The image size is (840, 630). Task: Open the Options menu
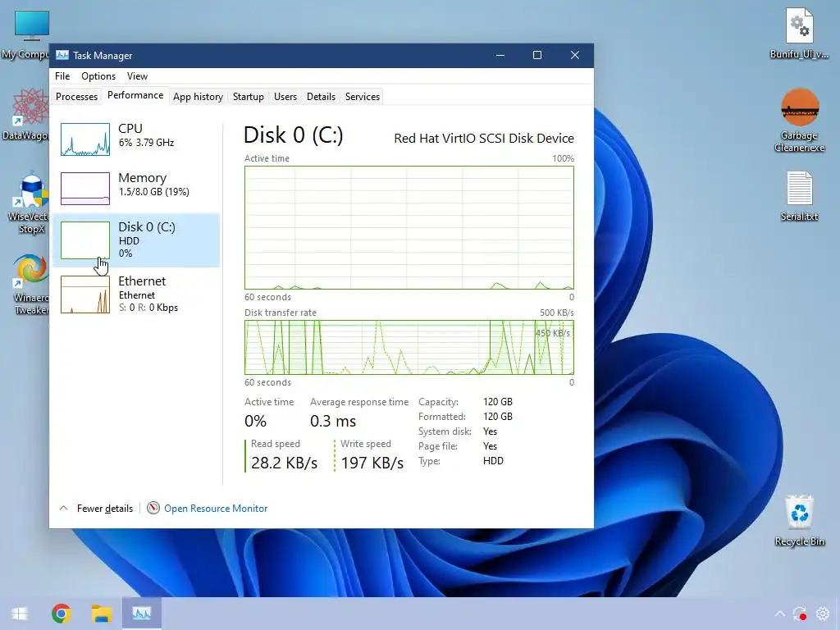[x=98, y=76]
